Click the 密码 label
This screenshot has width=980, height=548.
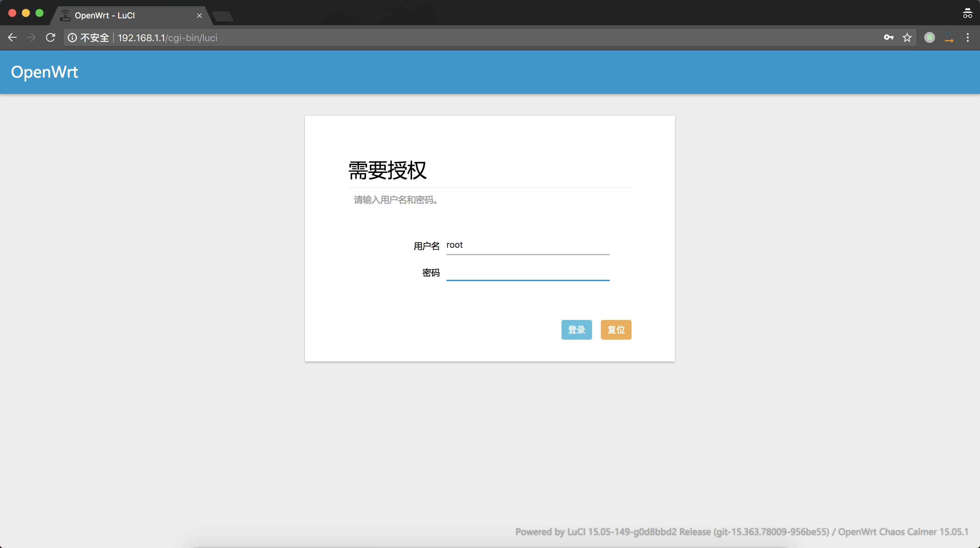pyautogui.click(x=431, y=273)
